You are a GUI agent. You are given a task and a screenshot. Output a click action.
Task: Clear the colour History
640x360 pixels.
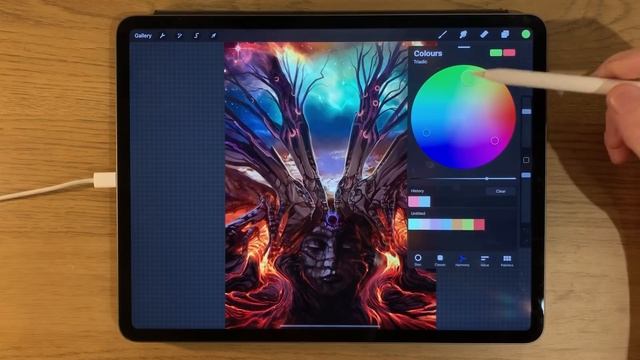coord(500,191)
